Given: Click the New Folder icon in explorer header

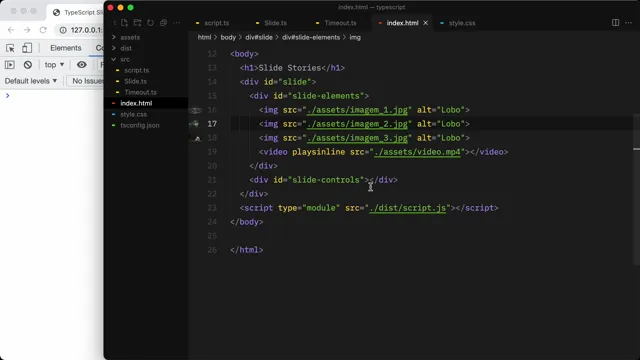Looking at the screenshot, I should [138, 23].
